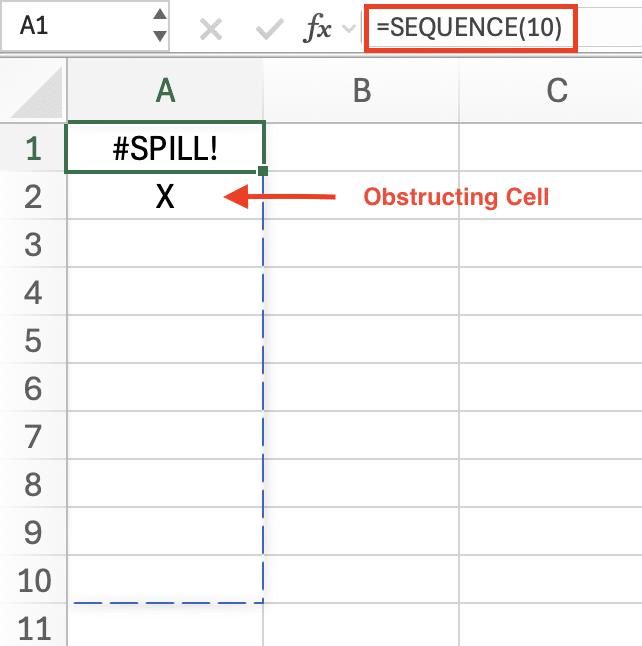The height and width of the screenshot is (646, 642).
Task: Click cell B4
Action: tap(361, 291)
